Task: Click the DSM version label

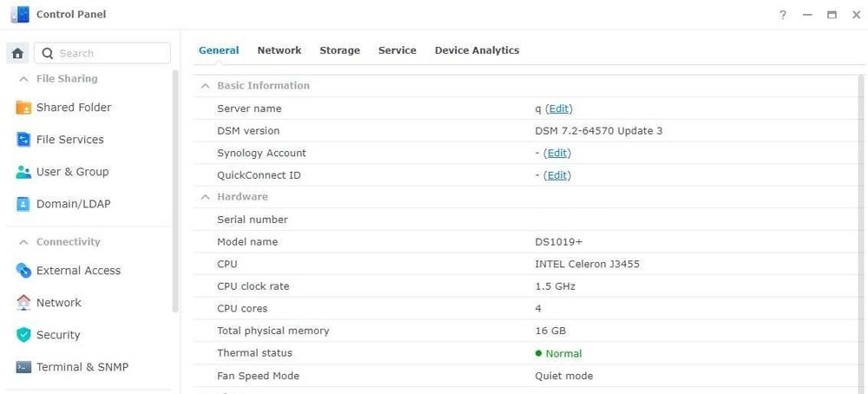Action: [248, 130]
